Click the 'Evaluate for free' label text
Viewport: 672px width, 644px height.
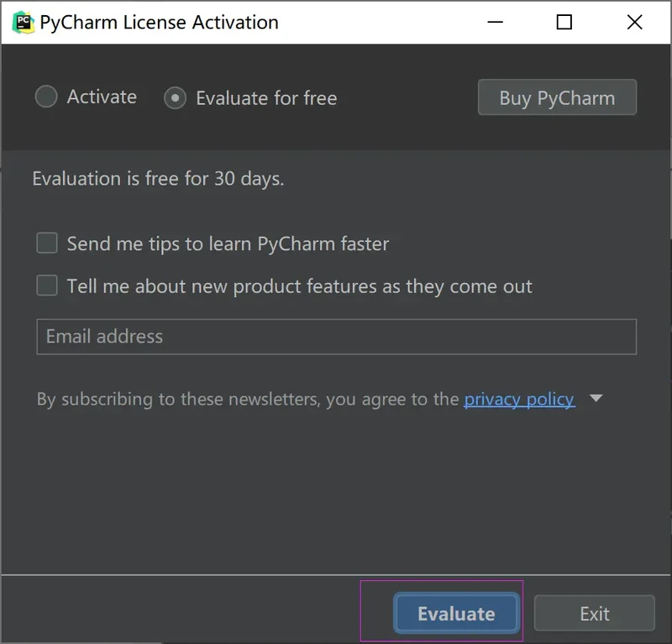(x=266, y=98)
